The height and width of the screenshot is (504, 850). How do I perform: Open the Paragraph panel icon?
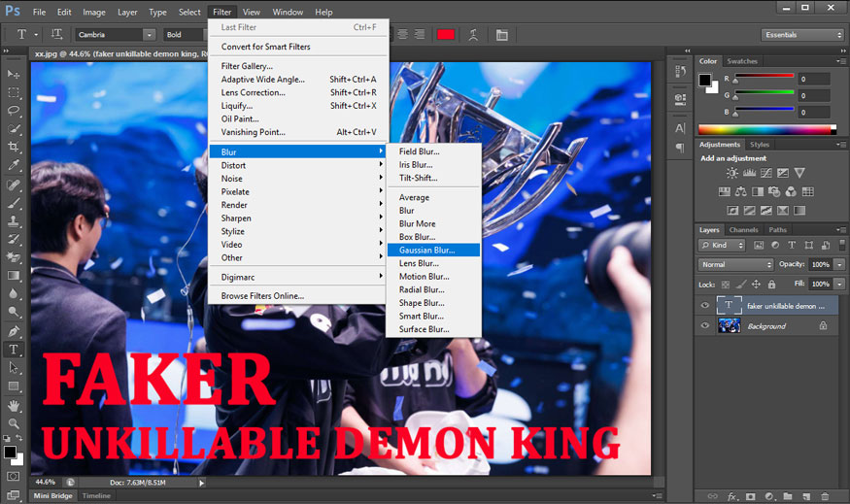(x=680, y=148)
